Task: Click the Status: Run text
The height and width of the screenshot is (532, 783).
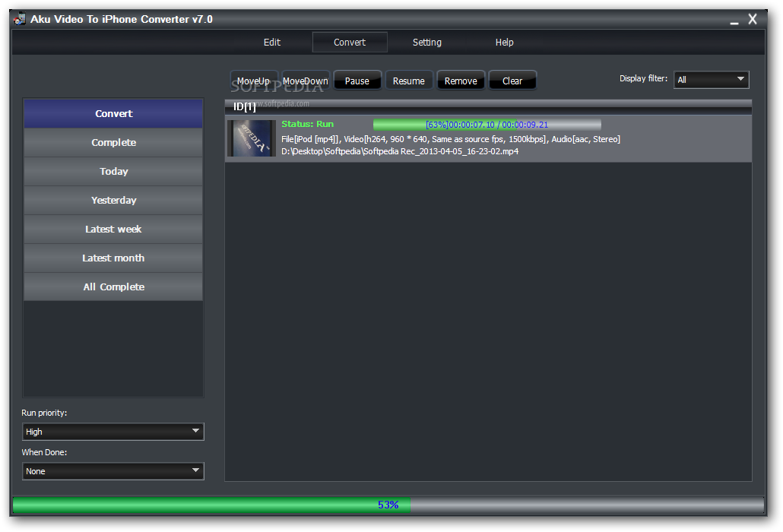Action: 307,125
